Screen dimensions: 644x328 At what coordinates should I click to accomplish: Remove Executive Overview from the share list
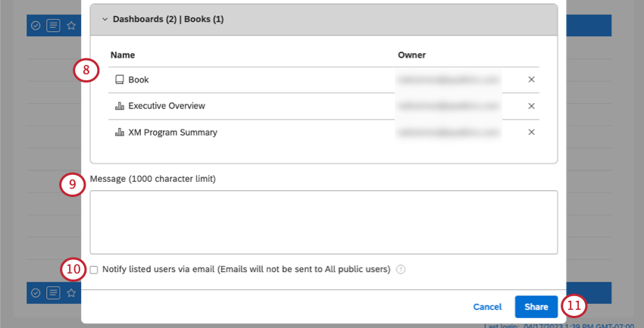tap(531, 106)
